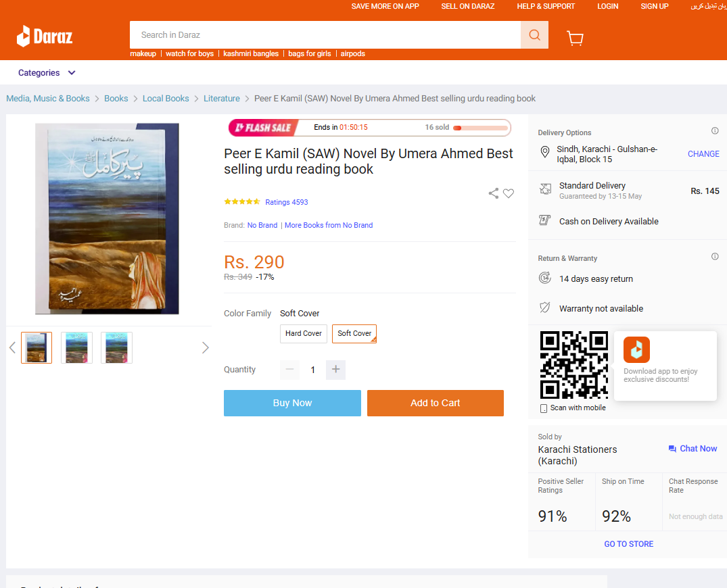Add to wishlist with heart icon

[509, 193]
